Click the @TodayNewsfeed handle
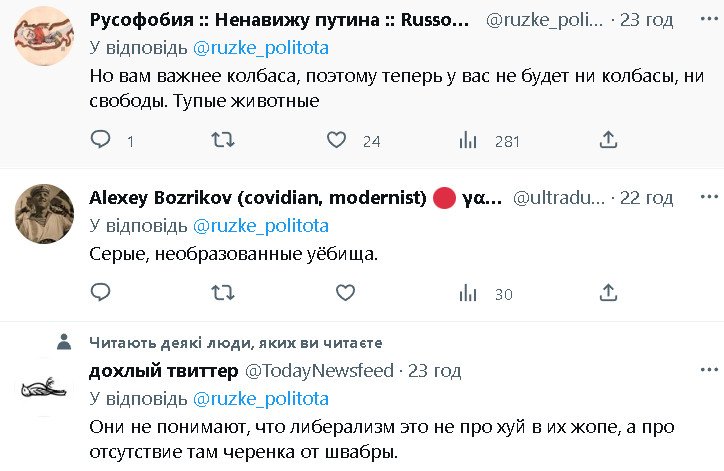The height and width of the screenshot is (471, 724). coord(320,371)
